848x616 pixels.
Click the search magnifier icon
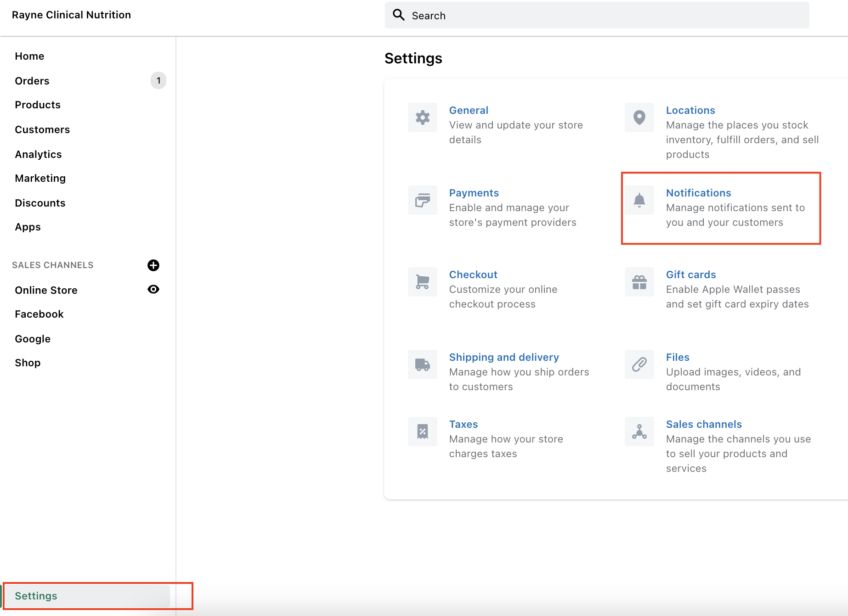click(398, 15)
